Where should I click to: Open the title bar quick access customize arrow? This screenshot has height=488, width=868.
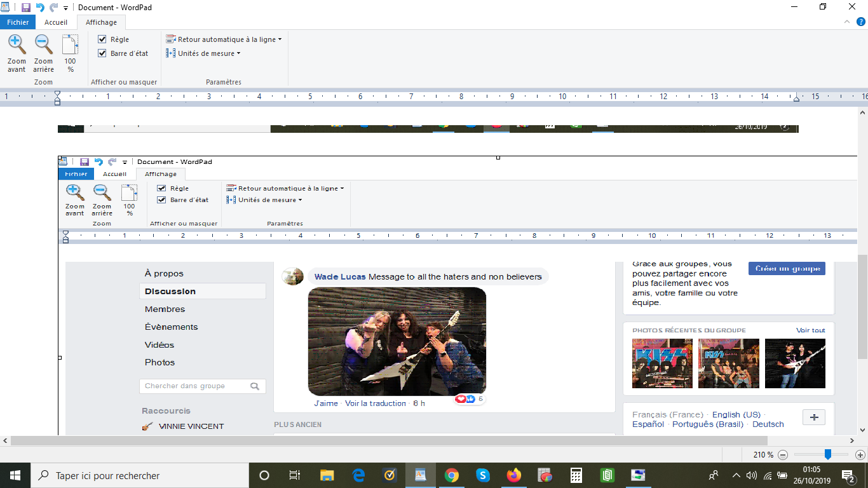point(66,8)
